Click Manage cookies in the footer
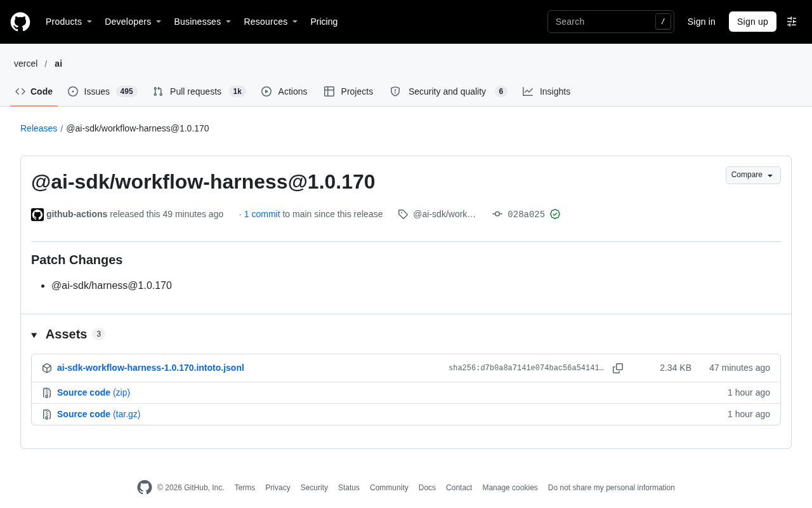Screen dimensions: 812x508 click(x=510, y=488)
